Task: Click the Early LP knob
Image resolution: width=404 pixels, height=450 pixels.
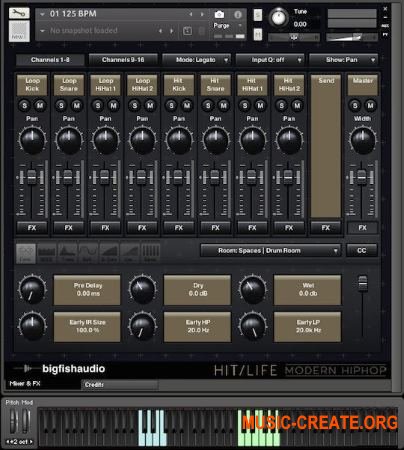Action: 252,327
